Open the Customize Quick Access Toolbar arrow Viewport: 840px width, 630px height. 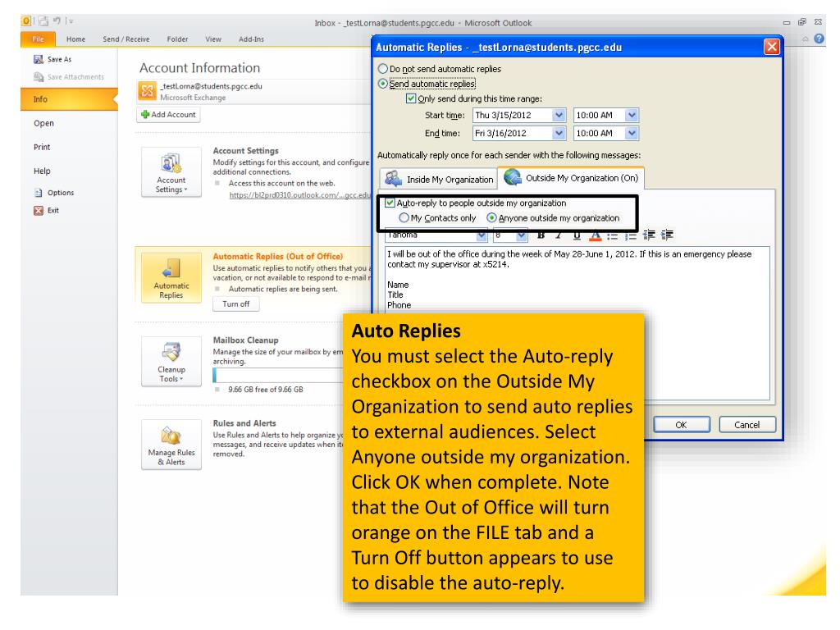coord(71,21)
